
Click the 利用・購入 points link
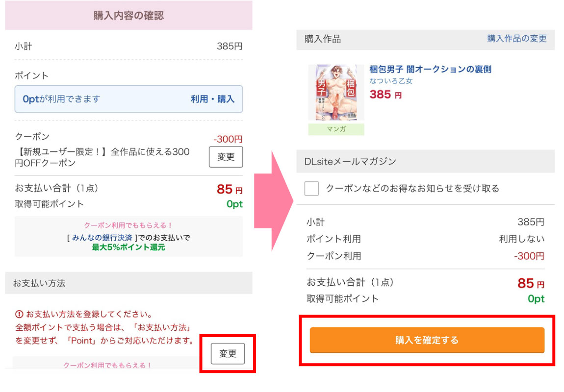[212, 99]
